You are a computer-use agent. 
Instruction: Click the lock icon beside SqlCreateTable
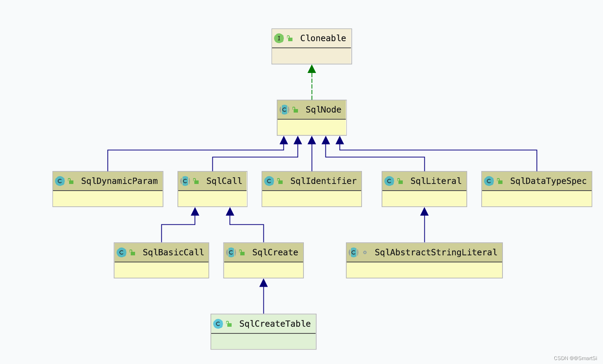pos(229,324)
